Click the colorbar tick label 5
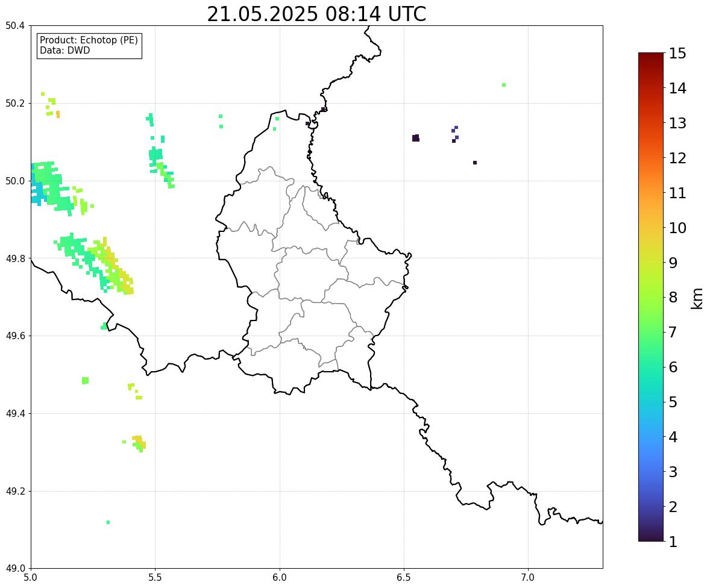This screenshot has width=710, height=588. pyautogui.click(x=673, y=402)
